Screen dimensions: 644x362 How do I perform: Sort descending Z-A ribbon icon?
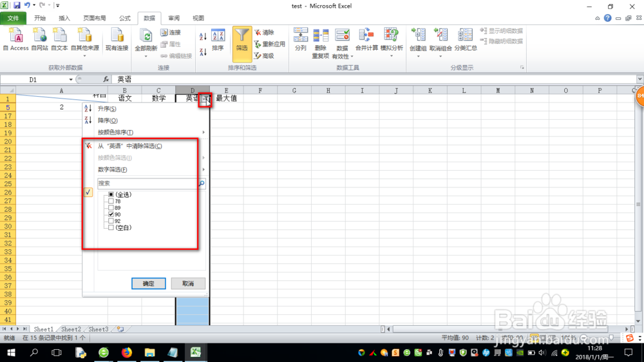pos(203,52)
